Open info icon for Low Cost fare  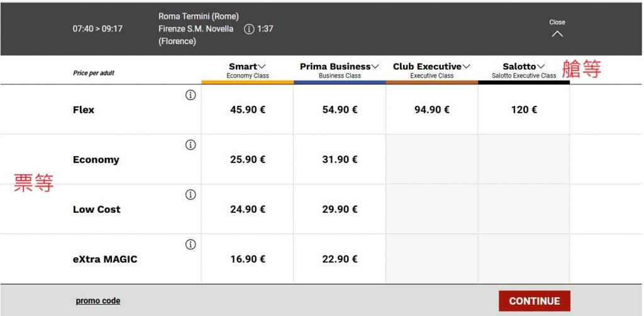pos(191,195)
